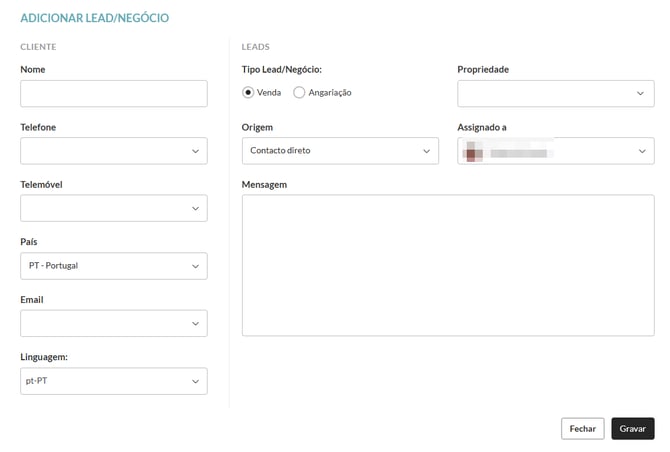The height and width of the screenshot is (452, 670).
Task: Click the chevron arrow in Assignado a field
Action: [642, 151]
